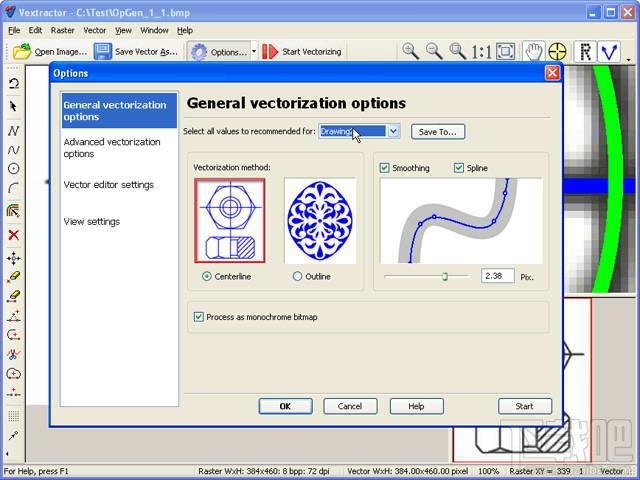
Task: Open View settings page
Action: point(92,222)
